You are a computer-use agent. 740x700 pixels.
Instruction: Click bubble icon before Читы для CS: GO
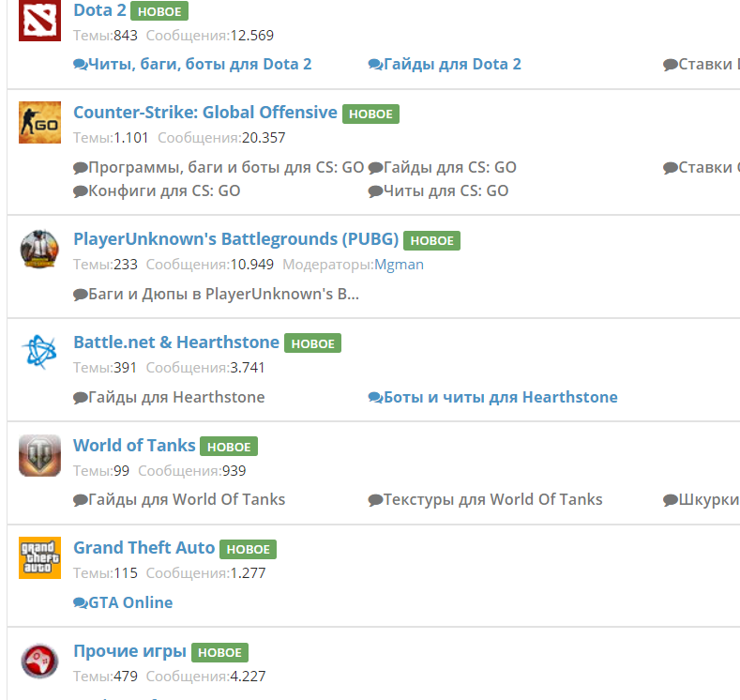[x=376, y=191]
